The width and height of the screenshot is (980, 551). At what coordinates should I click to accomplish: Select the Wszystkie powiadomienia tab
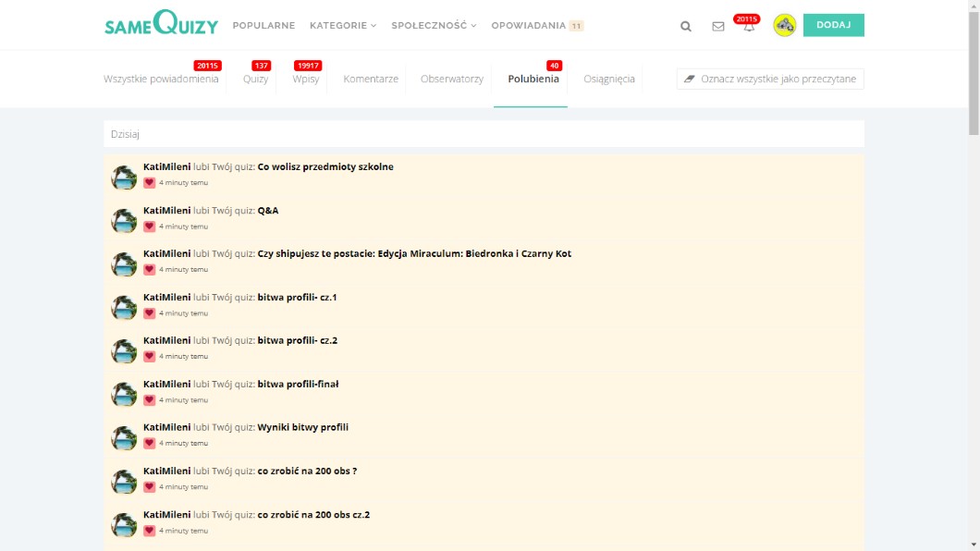tap(161, 80)
